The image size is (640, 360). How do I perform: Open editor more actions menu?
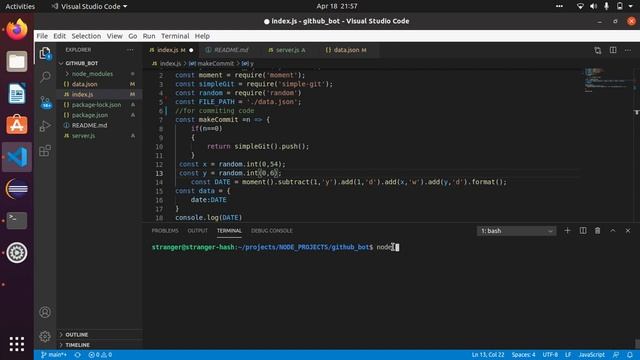628,50
